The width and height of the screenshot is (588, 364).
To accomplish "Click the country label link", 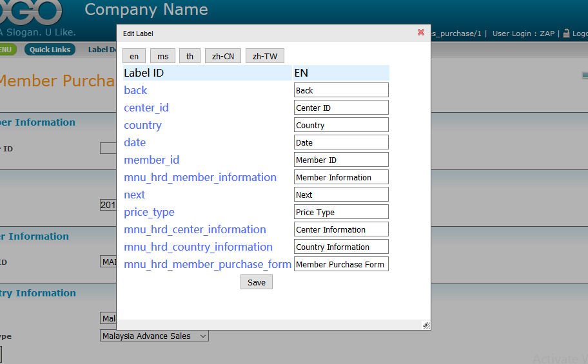I will tap(142, 125).
